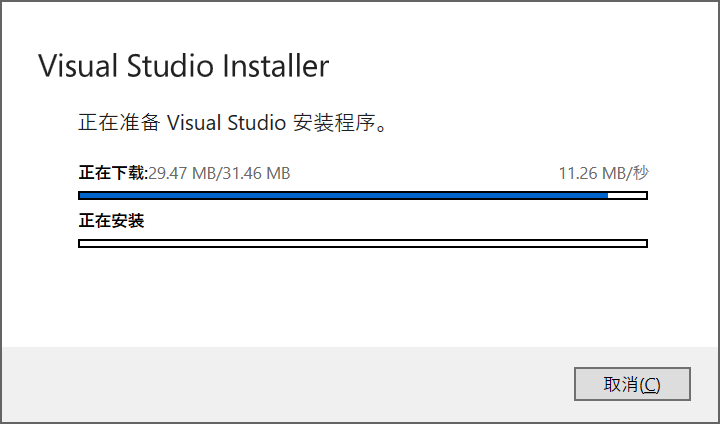Click the bold 正在下载 label

(x=111, y=173)
